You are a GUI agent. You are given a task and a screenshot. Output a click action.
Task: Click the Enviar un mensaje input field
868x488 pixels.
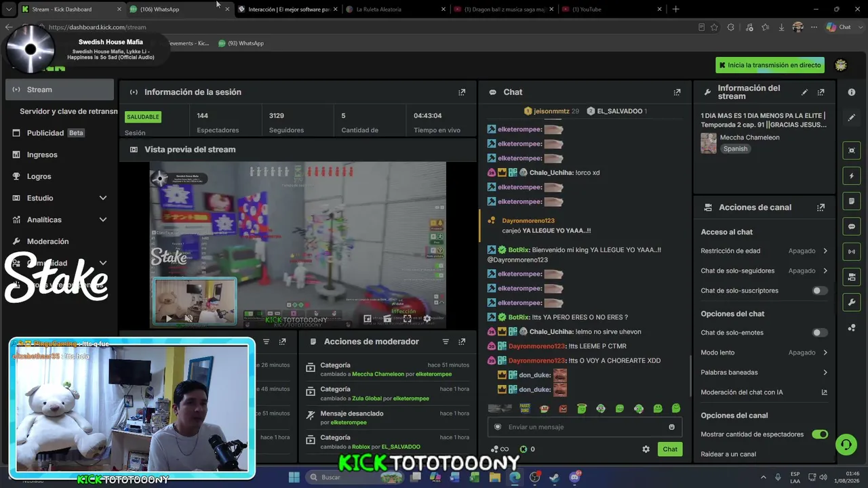585,427
